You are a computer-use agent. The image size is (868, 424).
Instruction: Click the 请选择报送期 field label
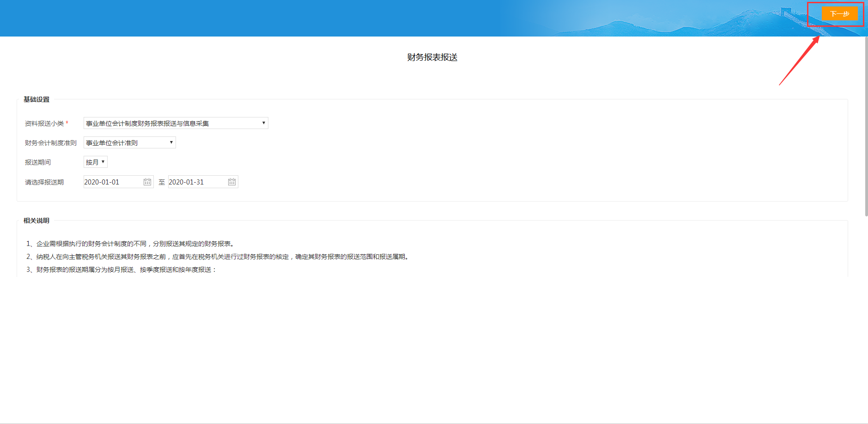click(x=44, y=182)
